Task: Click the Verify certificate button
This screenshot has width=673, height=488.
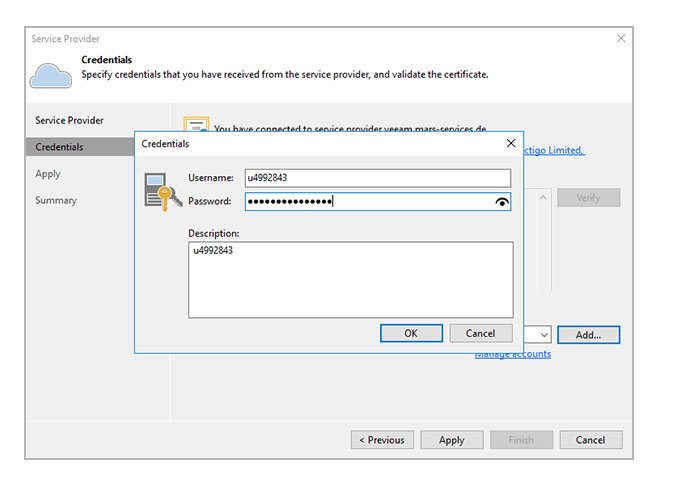Action: coord(588,198)
